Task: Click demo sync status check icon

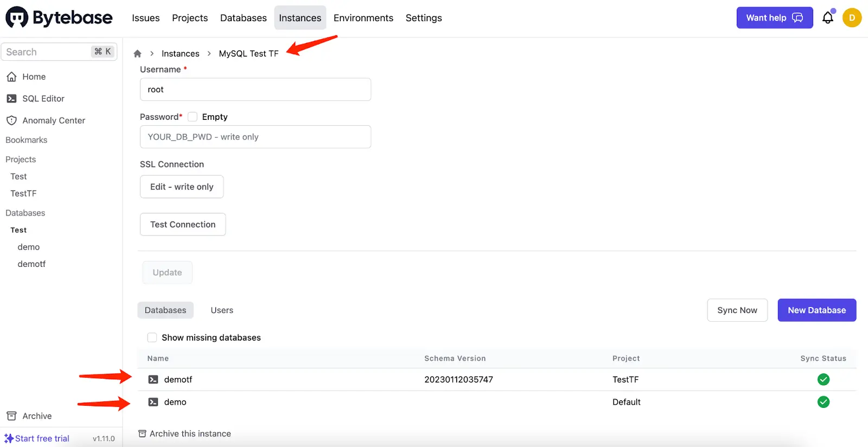Action: click(x=824, y=402)
